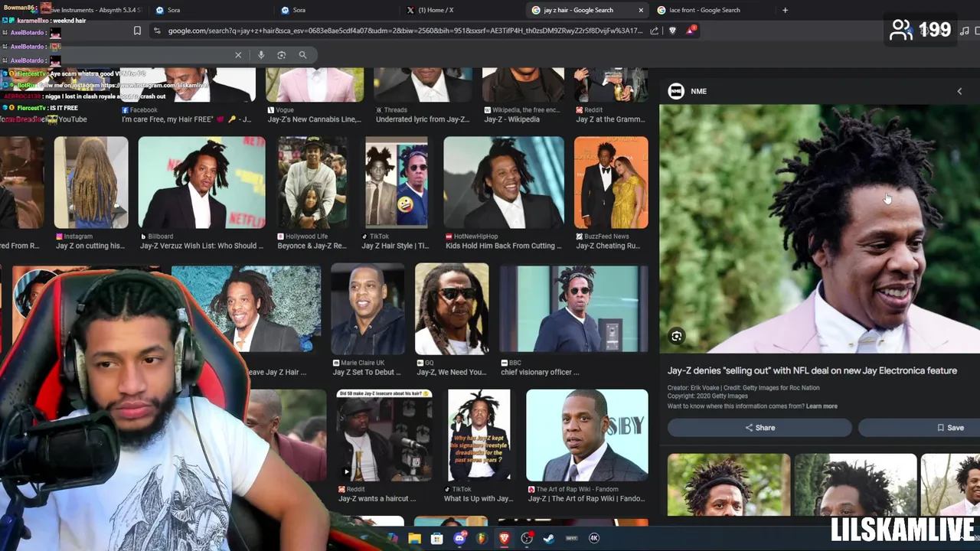Open Brave Rewards triangle icon with badge

pos(691,31)
